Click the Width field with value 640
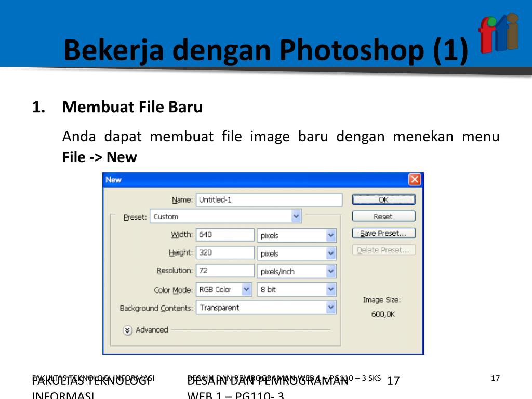This screenshot has width=532, height=399. click(x=225, y=235)
